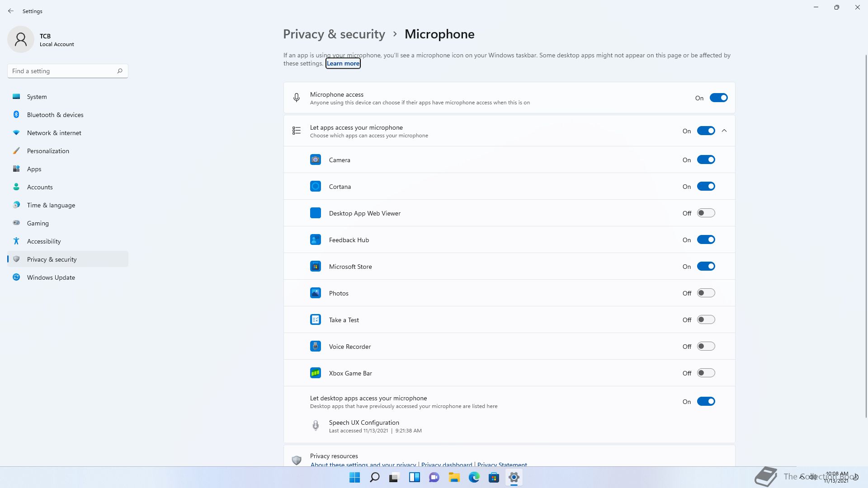The width and height of the screenshot is (868, 488).
Task: Click the Cortana app icon
Action: point(316,187)
